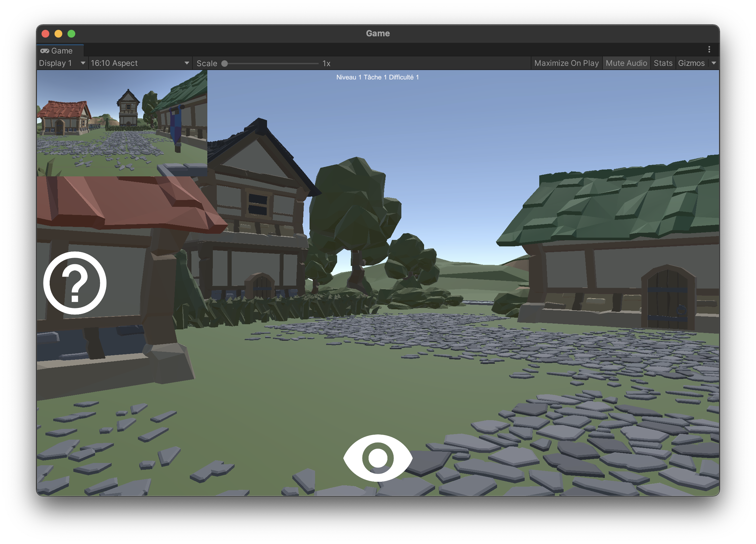Image resolution: width=756 pixels, height=544 pixels.
Task: Click the question mark help icon
Action: [75, 283]
